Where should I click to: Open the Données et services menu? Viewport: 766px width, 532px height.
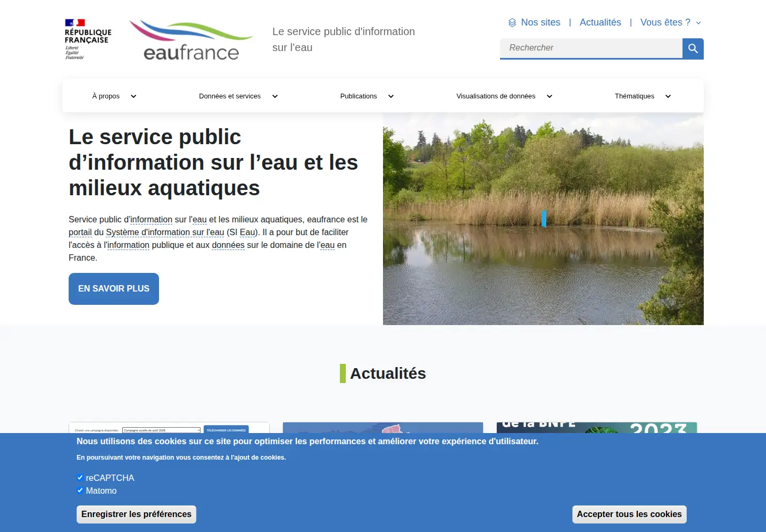[230, 96]
